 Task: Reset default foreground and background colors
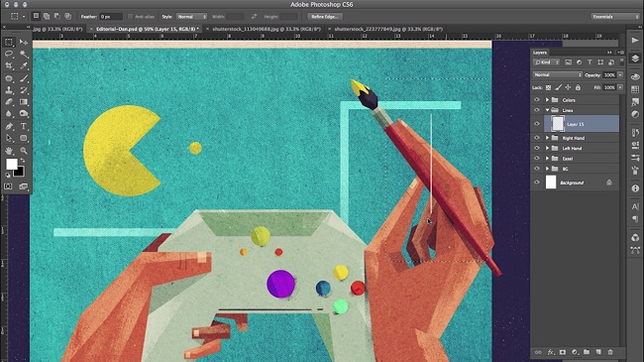[7, 176]
